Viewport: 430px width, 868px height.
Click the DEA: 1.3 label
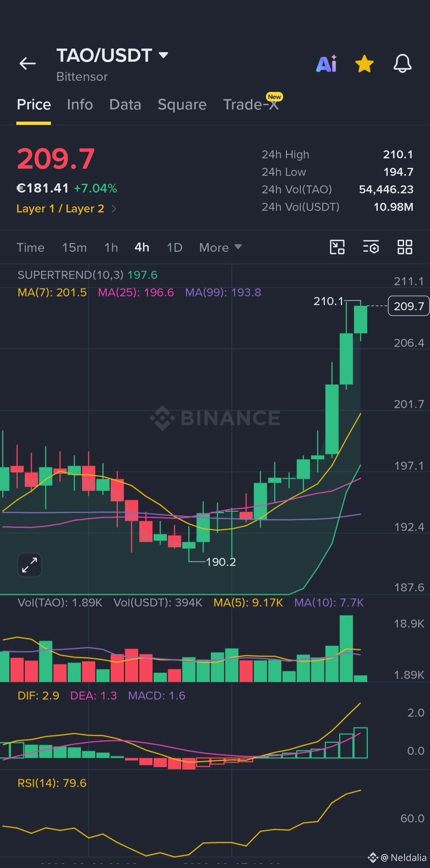click(94, 696)
